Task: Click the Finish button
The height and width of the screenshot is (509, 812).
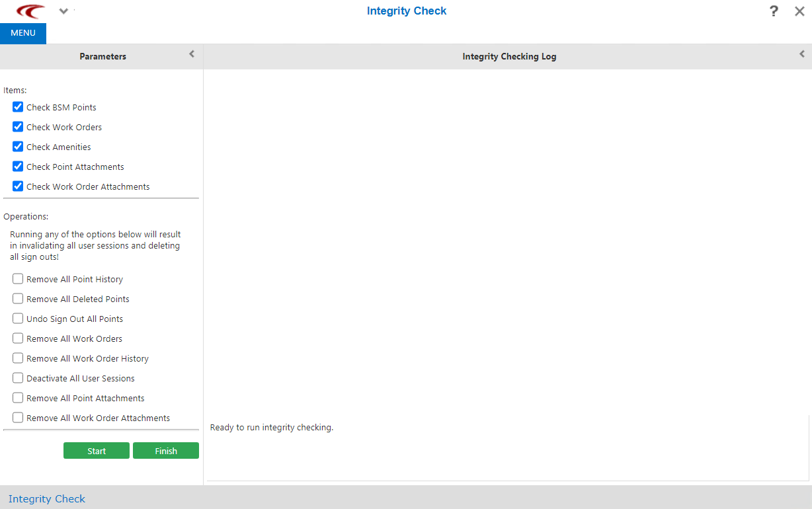Action: (165, 450)
